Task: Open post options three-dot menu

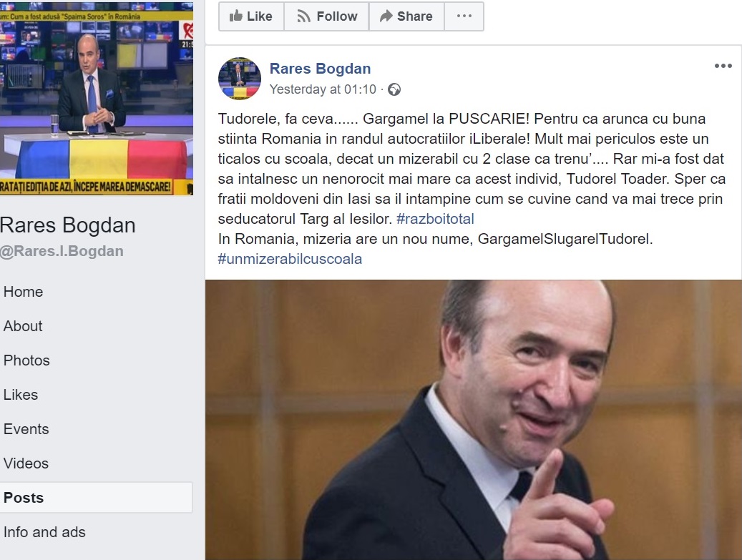Action: 723,67
